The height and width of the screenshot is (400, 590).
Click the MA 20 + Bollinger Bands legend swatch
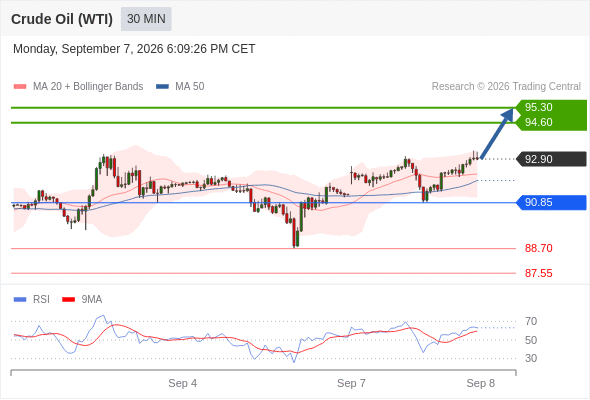pyautogui.click(x=20, y=87)
